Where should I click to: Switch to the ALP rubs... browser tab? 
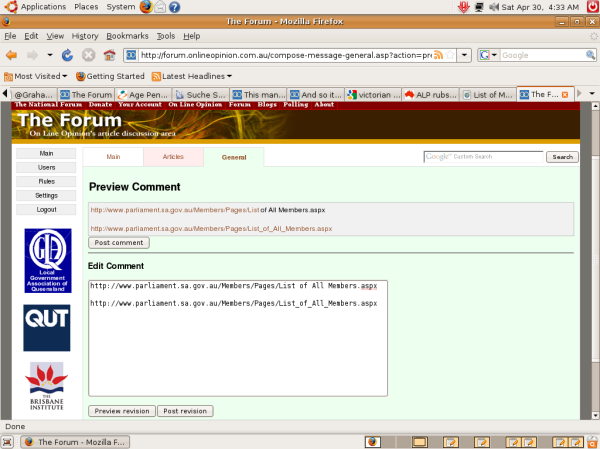tap(430, 95)
